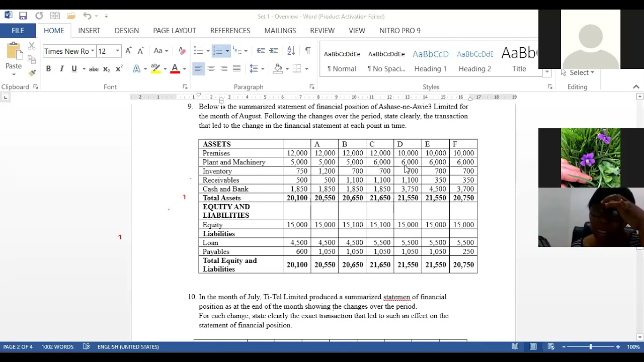Apply the No Spacing style
Image resolution: width=644 pixels, height=362 pixels.
coord(386,60)
